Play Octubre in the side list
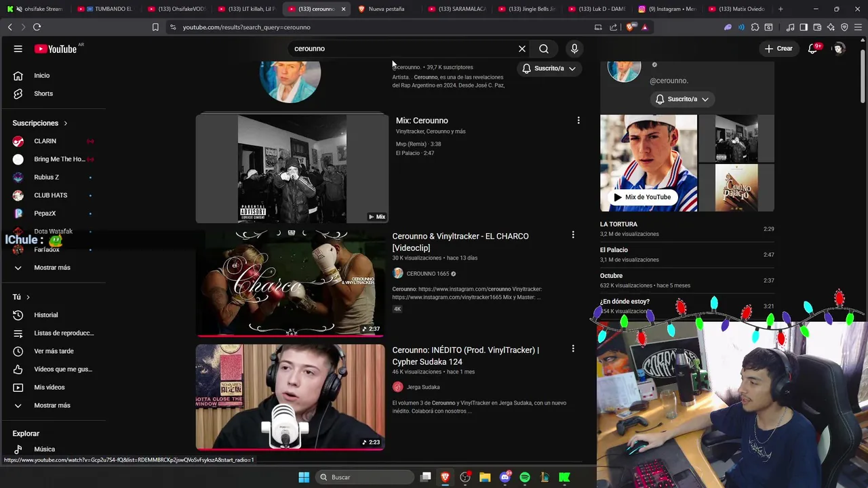Viewport: 868px width, 488px height. (687, 281)
